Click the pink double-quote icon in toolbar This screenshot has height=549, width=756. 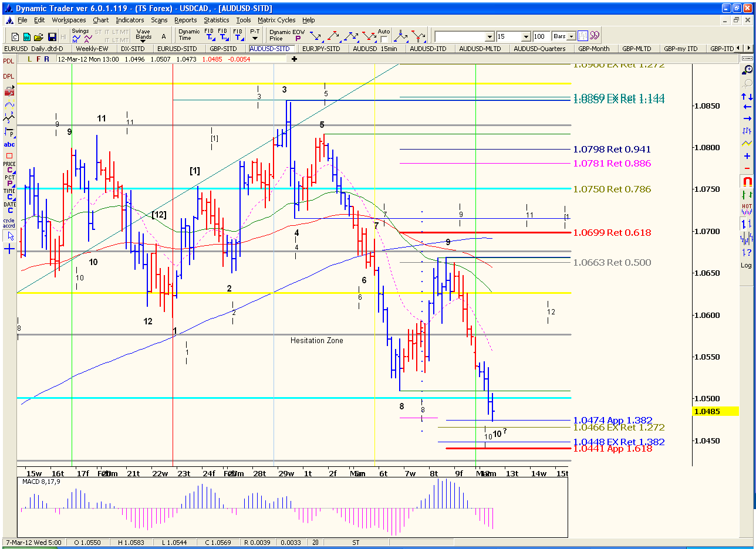pyautogui.click(x=594, y=35)
